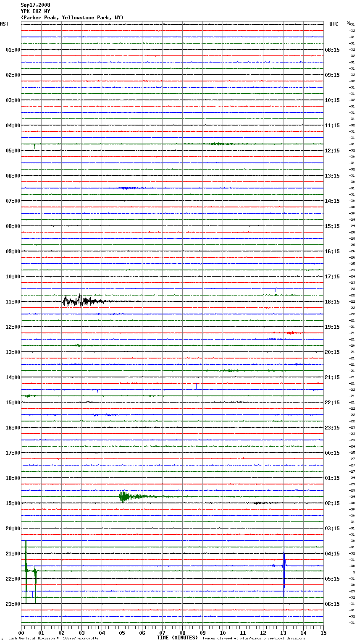
Task: Click the 12:15 UTC time label
Action: [332, 151]
